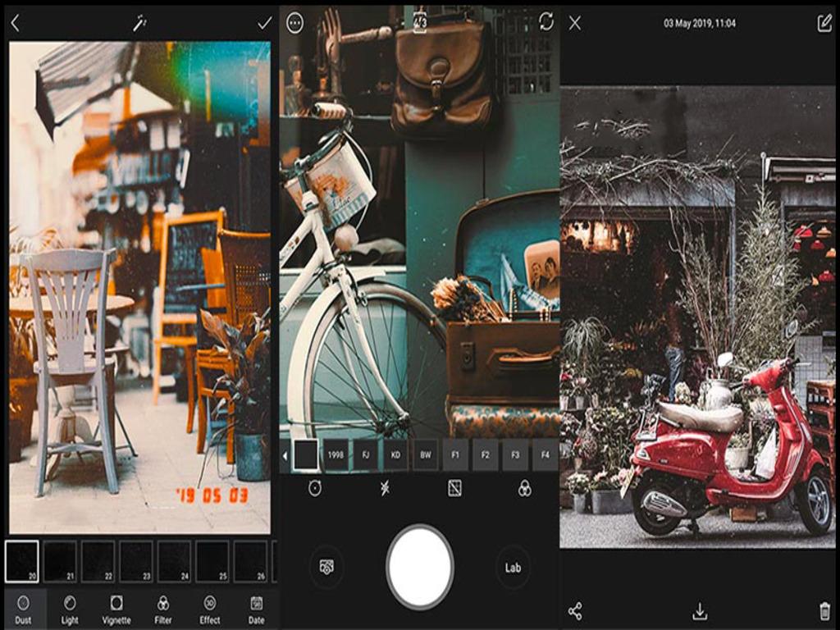The height and width of the screenshot is (630, 840).
Task: Open the Lab button
Action: 513,567
